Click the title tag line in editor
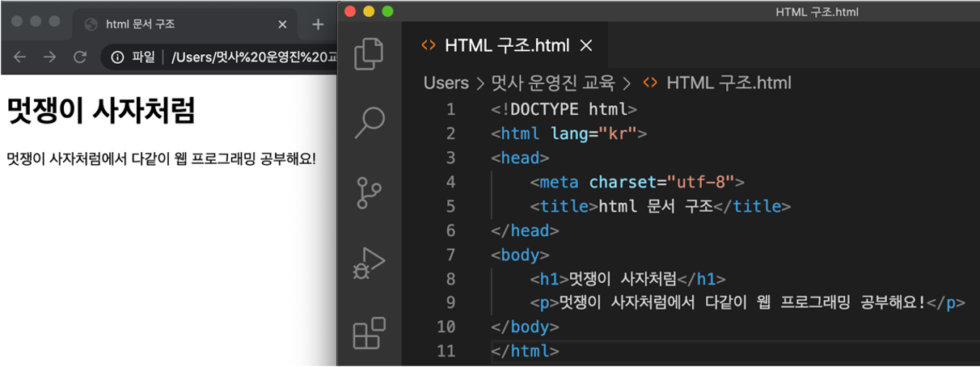Screen dimensions: 980x367 tap(660, 206)
